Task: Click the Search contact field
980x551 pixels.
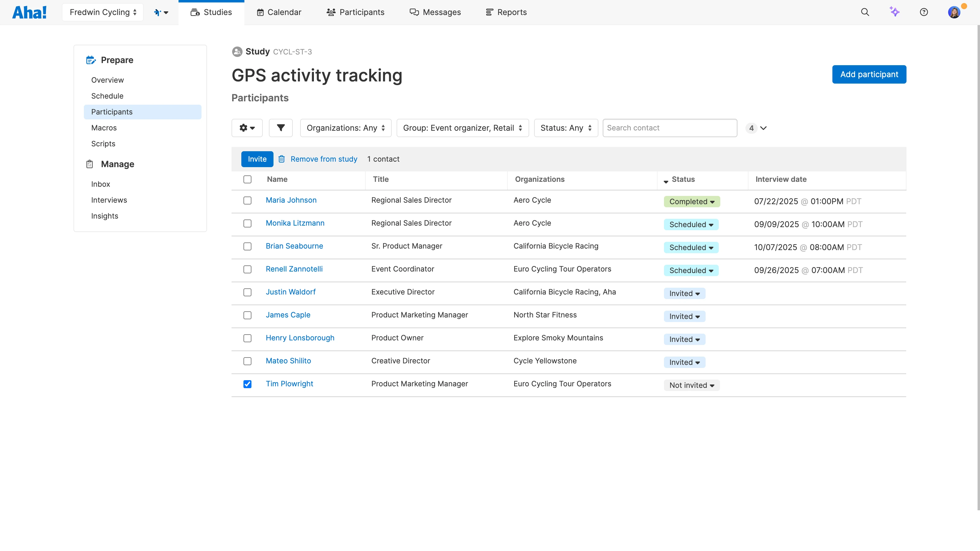Action: point(669,128)
